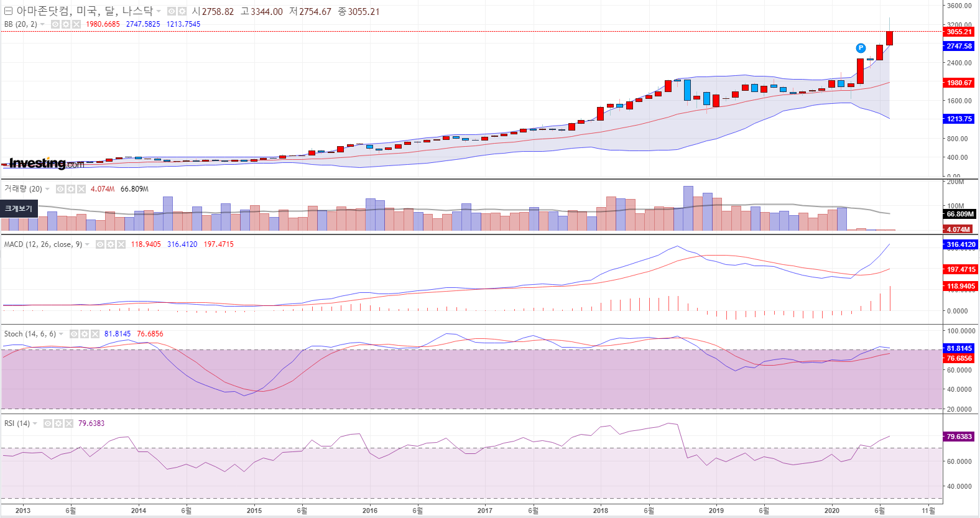Click the blue 81.8145 Stoch axis tag
Screen dimensions: 980x518
tap(959, 348)
